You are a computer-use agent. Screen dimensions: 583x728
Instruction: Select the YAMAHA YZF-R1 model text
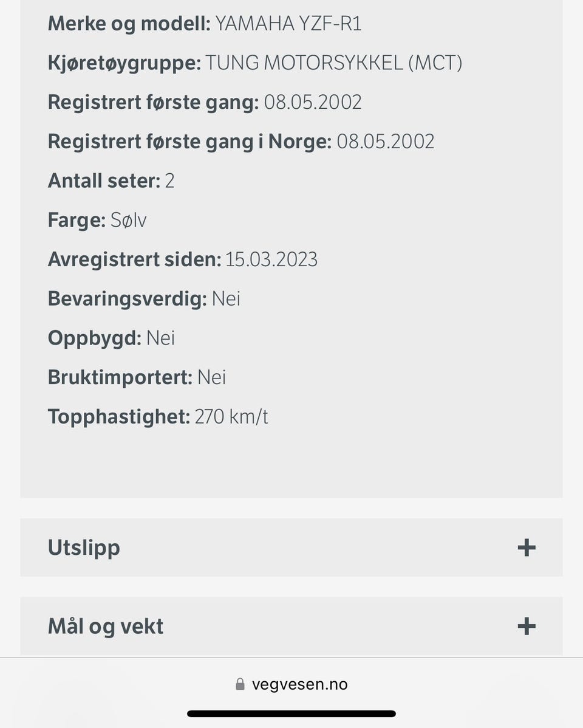coord(288,24)
